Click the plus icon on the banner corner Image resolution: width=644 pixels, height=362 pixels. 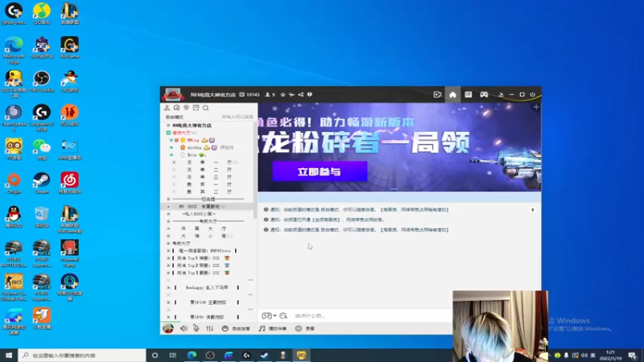coord(536,107)
